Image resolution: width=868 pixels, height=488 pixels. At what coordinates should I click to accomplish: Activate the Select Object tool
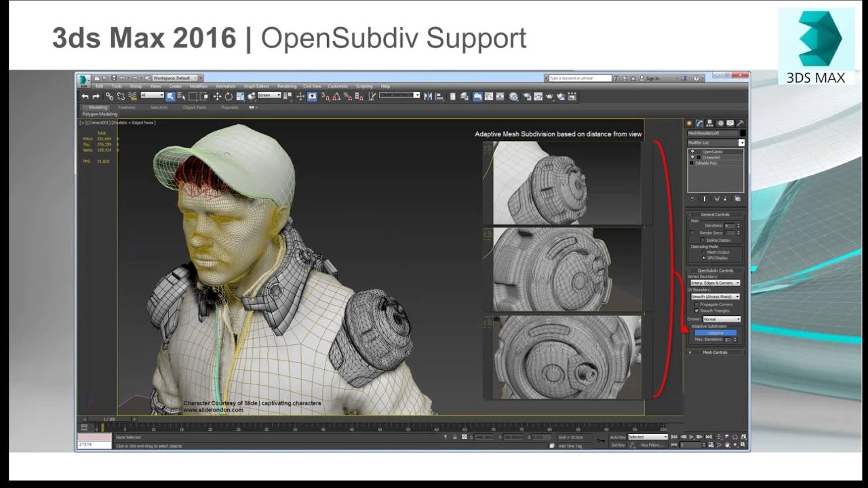coord(170,96)
